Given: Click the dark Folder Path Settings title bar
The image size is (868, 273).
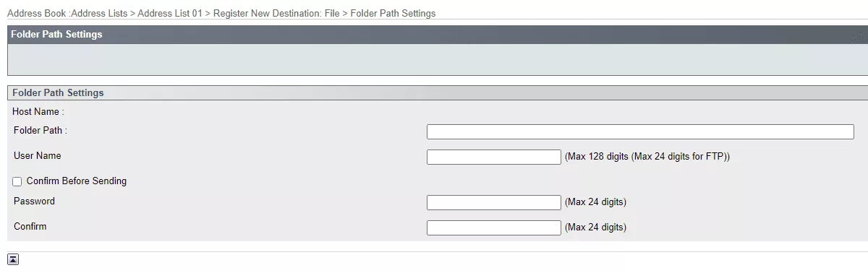Looking at the screenshot, I should point(438,35).
